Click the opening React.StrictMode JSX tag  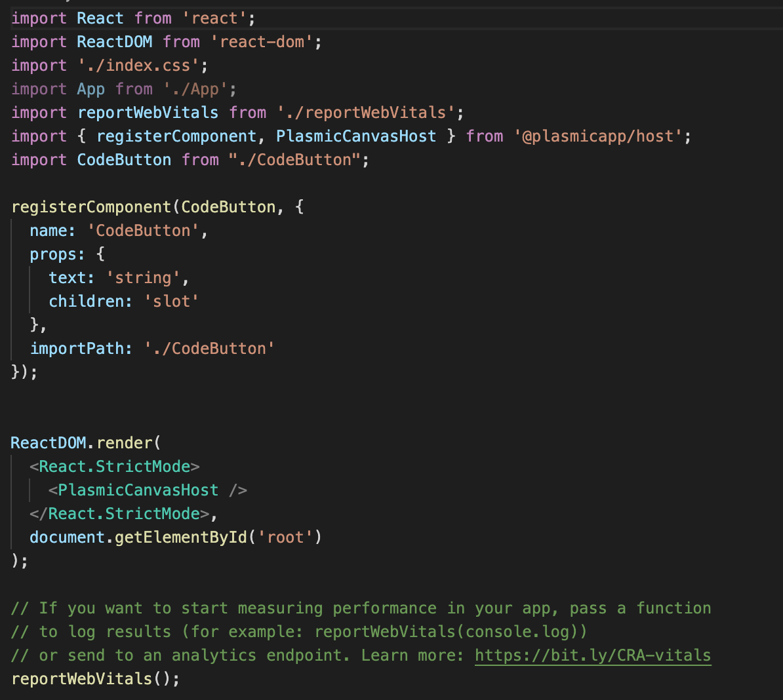114,467
